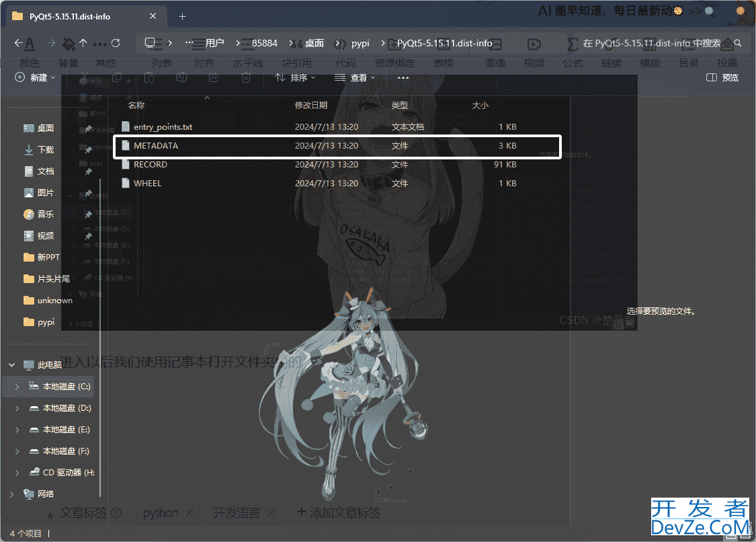Screen dimensions: 756x542
Task: Open the toolbar's more options (...)
Action: click(x=403, y=77)
